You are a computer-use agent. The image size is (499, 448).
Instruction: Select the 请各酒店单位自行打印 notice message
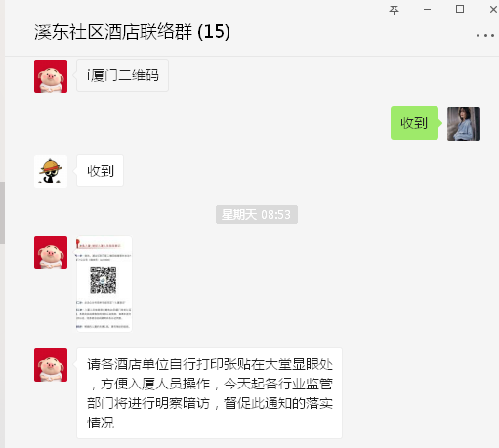coord(209,393)
